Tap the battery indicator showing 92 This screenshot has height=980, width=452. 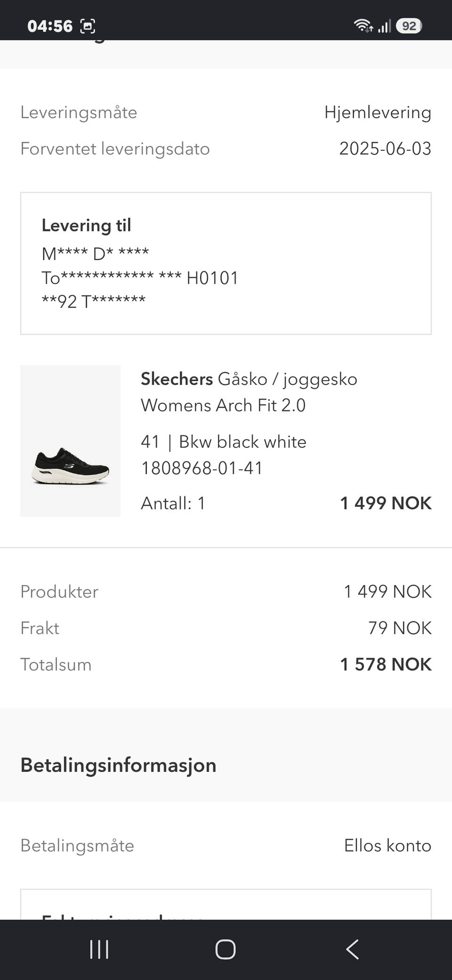click(409, 25)
